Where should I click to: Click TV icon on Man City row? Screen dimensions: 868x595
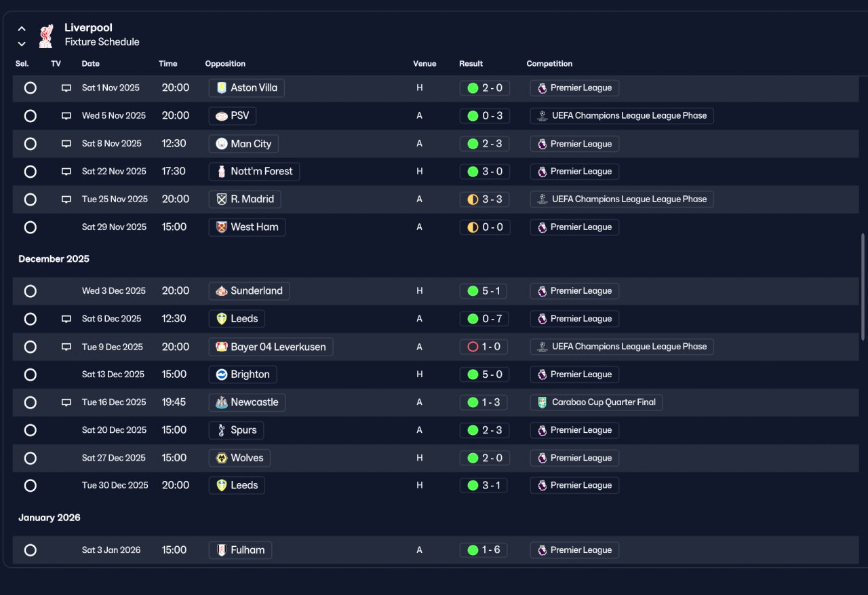pyautogui.click(x=66, y=144)
